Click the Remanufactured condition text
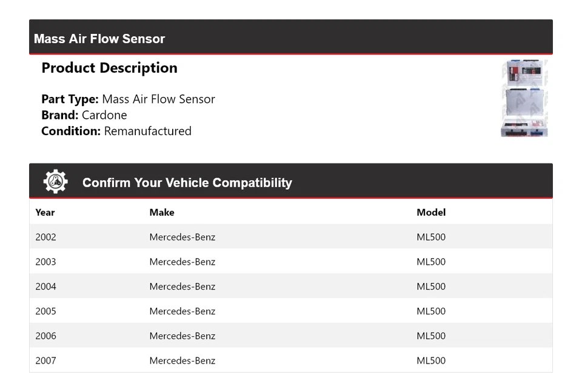582x392 pixels. tap(147, 131)
